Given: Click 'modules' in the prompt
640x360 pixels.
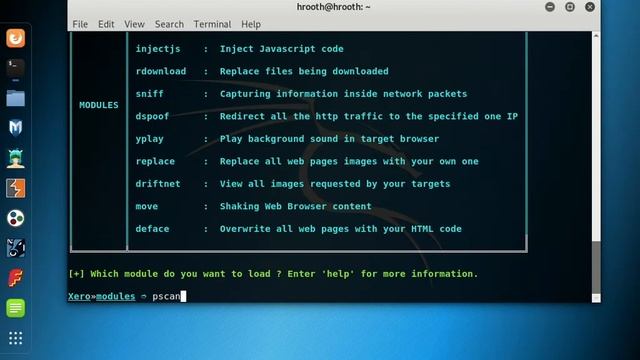Looking at the screenshot, I should pos(116,296).
